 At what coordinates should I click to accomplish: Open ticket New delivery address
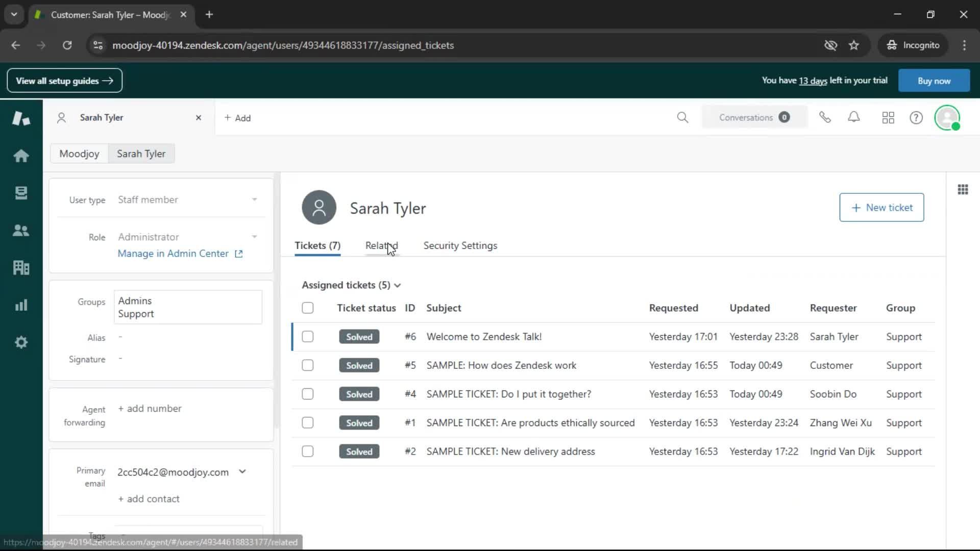point(510,452)
